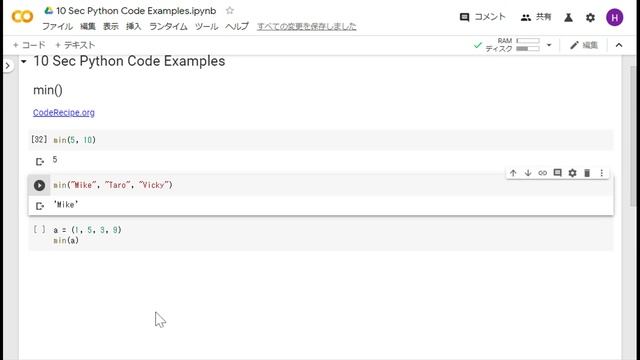Image resolution: width=640 pixels, height=360 pixels.
Task: Open the 挿入 menu
Action: point(133,27)
